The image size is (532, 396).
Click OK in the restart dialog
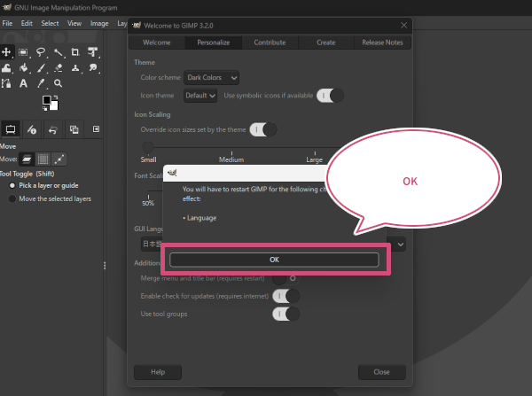(274, 260)
